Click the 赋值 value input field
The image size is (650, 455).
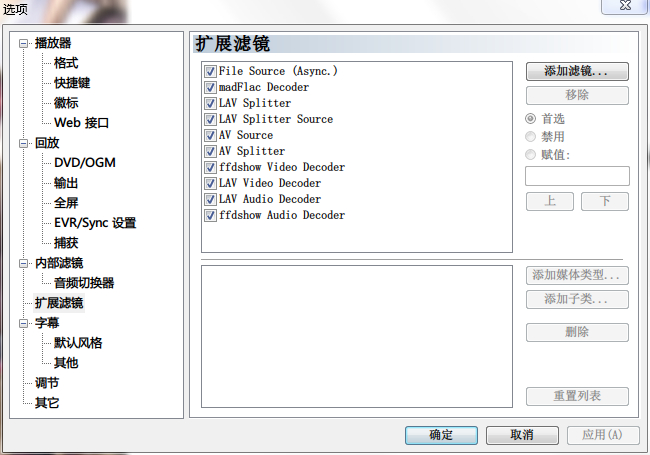click(577, 176)
